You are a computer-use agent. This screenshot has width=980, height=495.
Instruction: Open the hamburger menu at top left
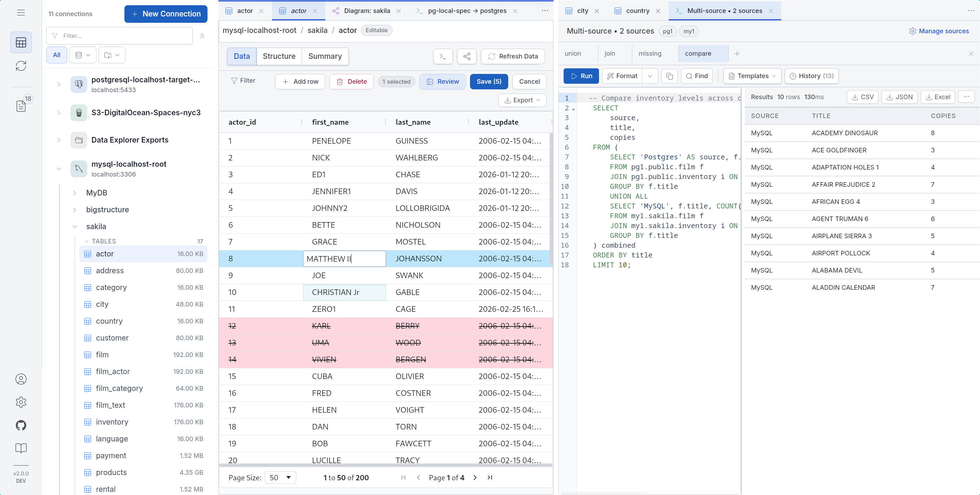pos(21,13)
